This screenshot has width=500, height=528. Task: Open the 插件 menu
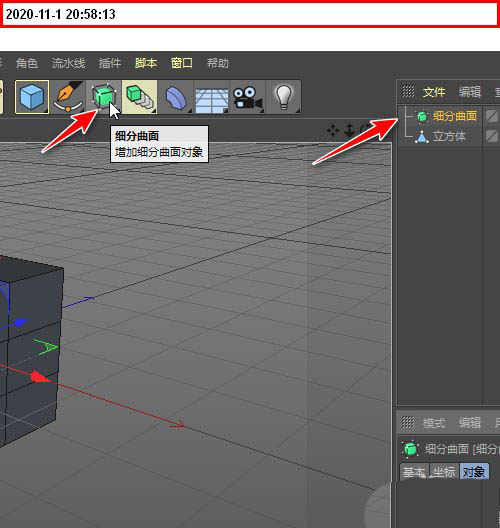tap(110, 63)
